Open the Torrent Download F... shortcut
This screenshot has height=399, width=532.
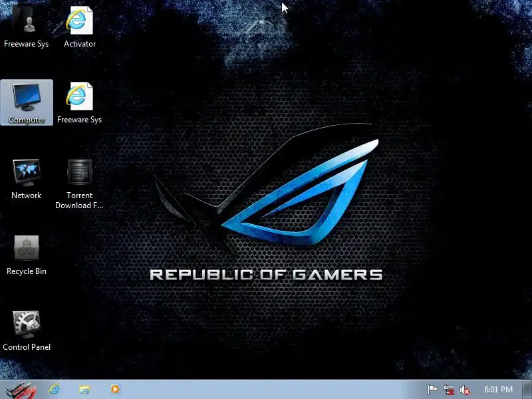click(x=79, y=184)
